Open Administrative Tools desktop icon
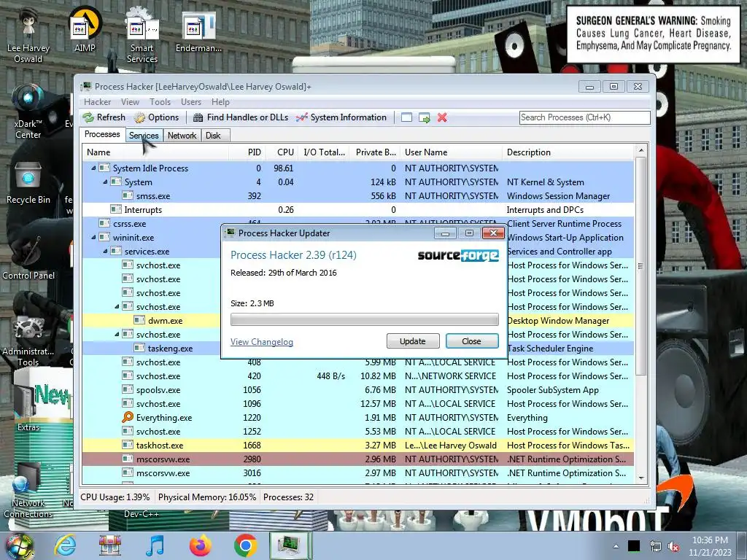Viewport: 747px width, 560px height. 28,341
